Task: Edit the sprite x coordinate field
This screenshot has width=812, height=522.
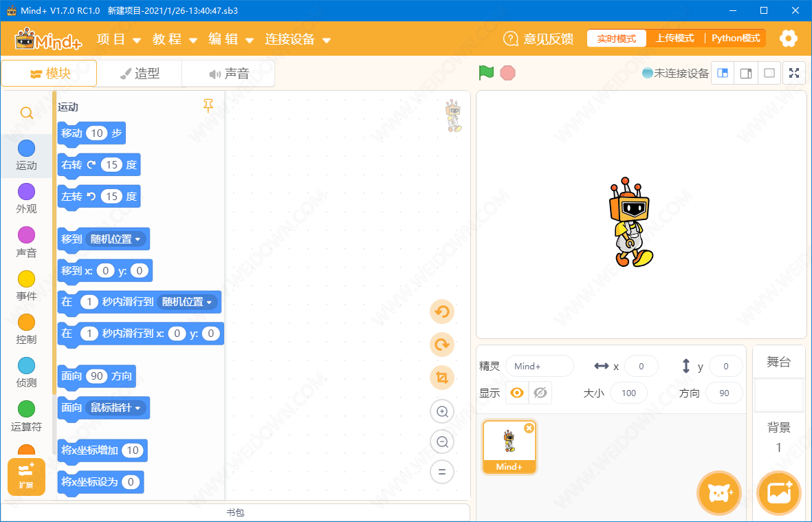Action: [x=641, y=366]
